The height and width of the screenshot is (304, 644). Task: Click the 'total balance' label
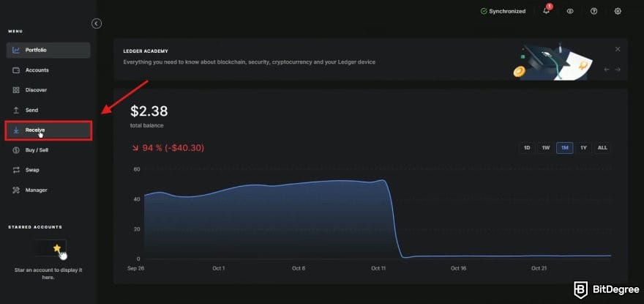point(146,125)
